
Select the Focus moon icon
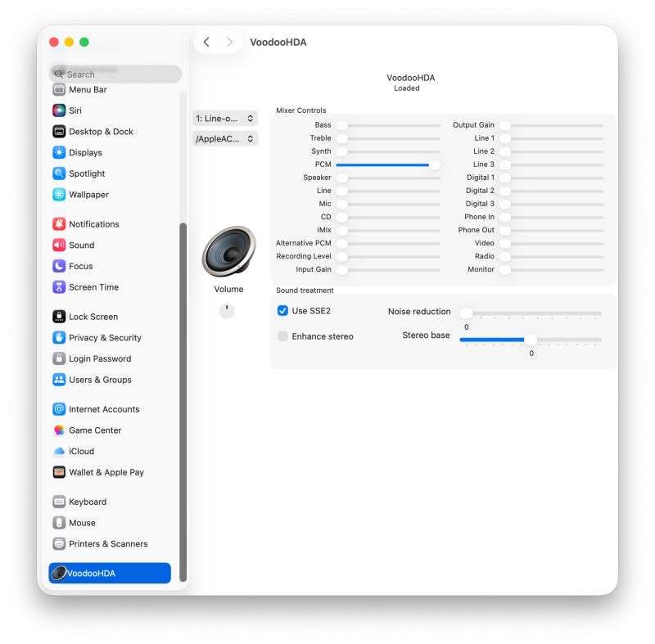(59, 266)
